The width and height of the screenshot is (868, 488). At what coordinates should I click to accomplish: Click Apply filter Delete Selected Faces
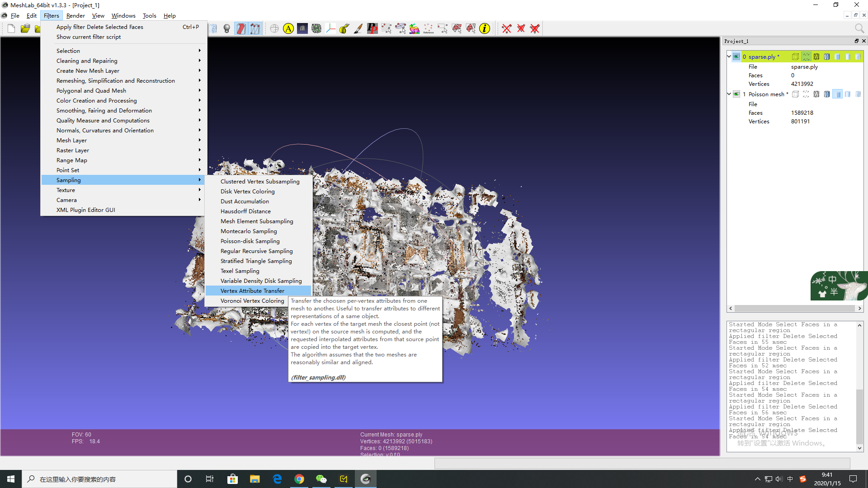click(99, 27)
